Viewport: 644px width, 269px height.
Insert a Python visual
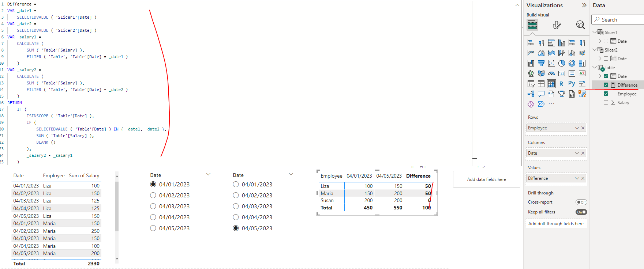pyautogui.click(x=572, y=84)
